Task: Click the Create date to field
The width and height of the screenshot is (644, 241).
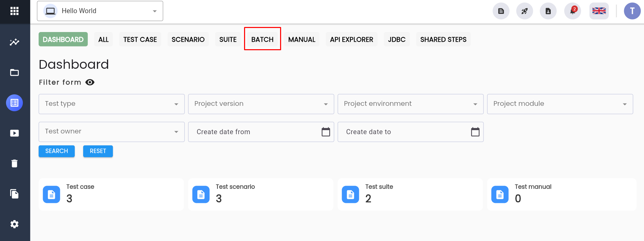Action: pos(410,132)
